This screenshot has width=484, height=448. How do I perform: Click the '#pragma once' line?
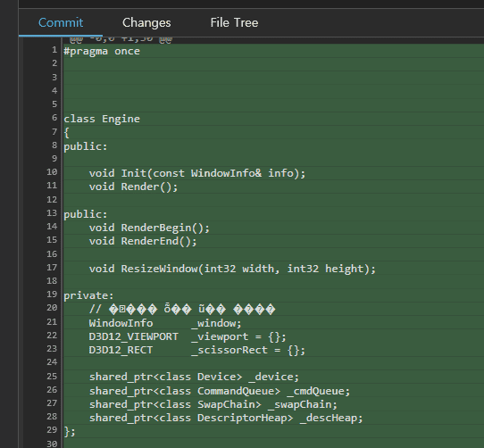[102, 51]
